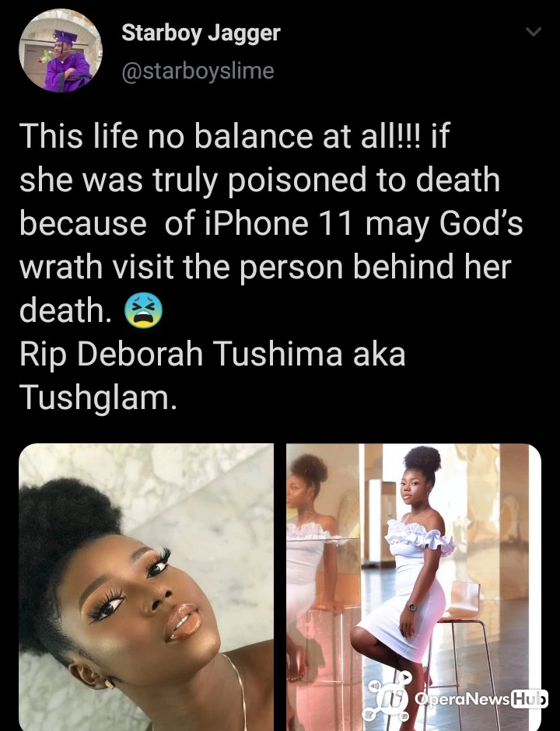Image resolution: width=560 pixels, height=731 pixels.
Task: Click the purple graduation cap in avatar
Action: 65,37
